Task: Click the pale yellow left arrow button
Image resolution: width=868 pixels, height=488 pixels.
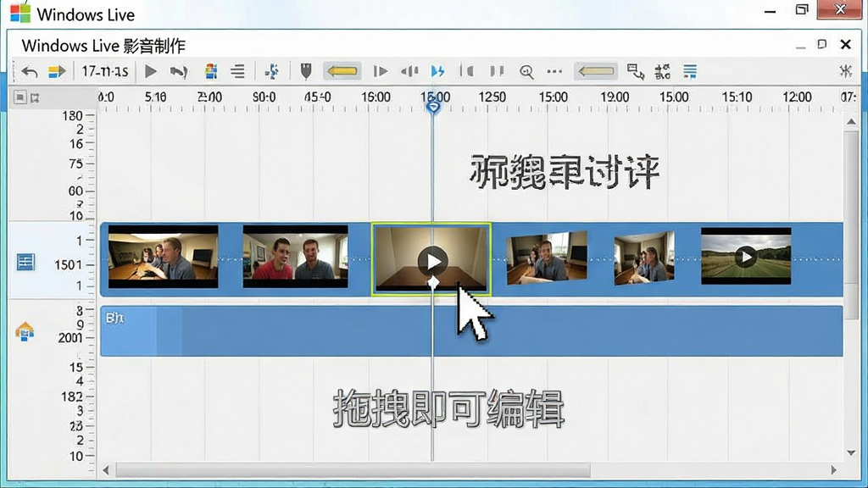Action: (x=596, y=71)
